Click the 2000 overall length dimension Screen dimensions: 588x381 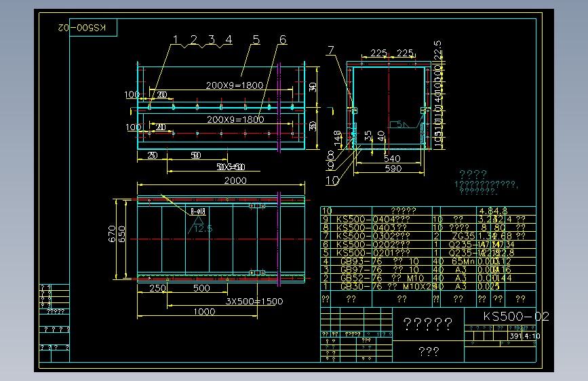tap(235, 180)
